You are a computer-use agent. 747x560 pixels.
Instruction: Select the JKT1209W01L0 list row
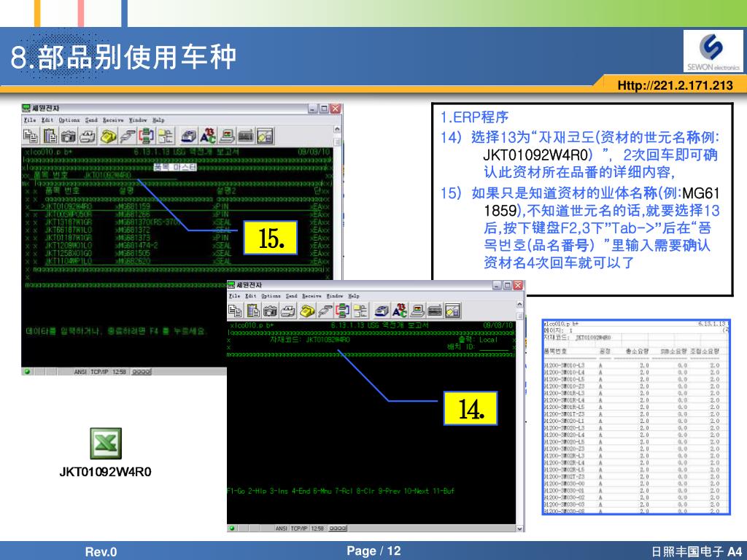pyautogui.click(x=177, y=245)
